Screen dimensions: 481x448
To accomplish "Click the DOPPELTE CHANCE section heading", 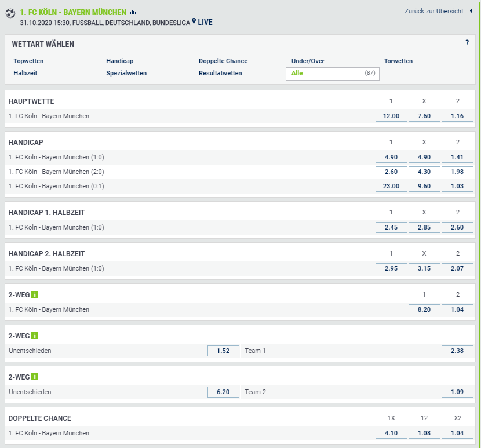I will pyautogui.click(x=39, y=418).
